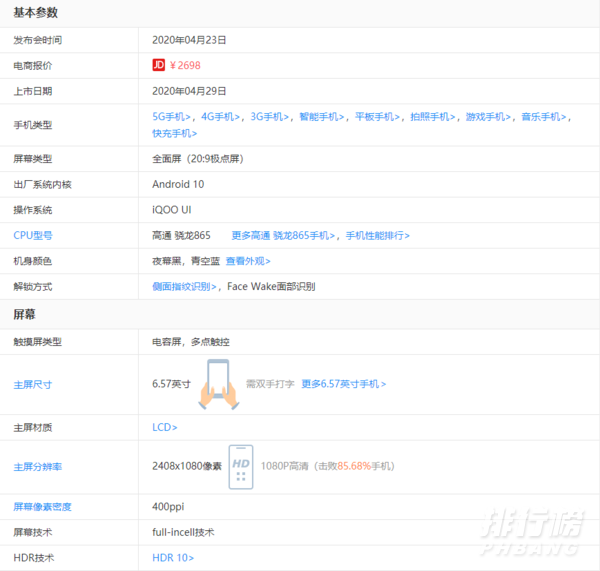Image resolution: width=600 pixels, height=571 pixels.
Task: Open the ¥2698 JD price link
Action: 185,65
